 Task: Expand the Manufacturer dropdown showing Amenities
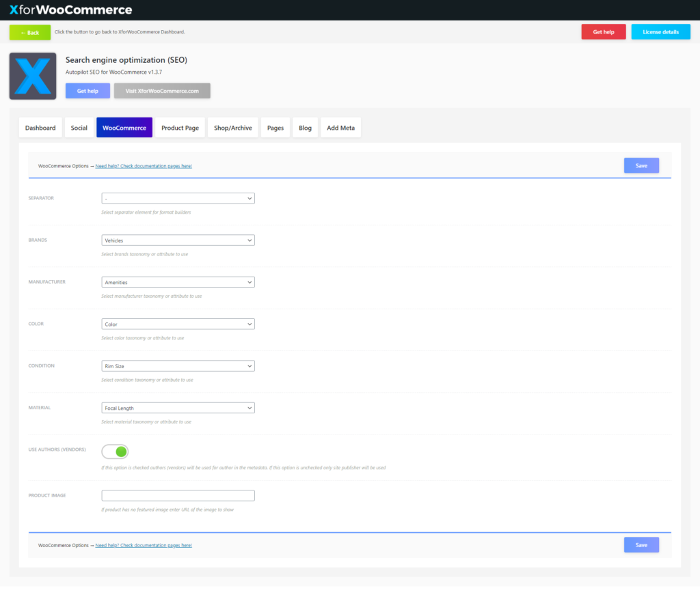178,282
